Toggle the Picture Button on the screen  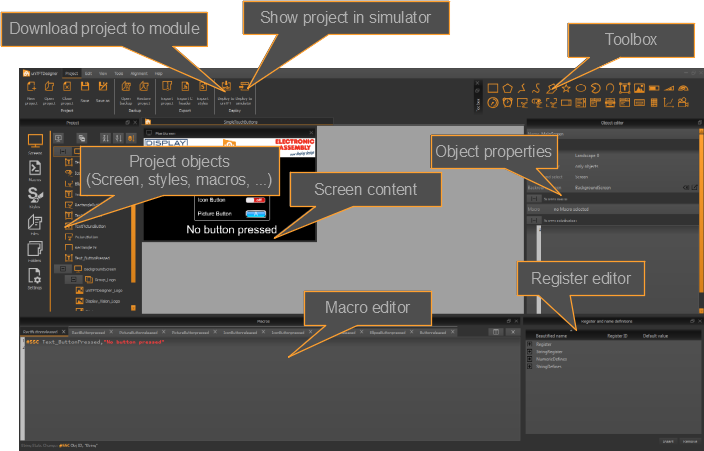click(x=257, y=213)
